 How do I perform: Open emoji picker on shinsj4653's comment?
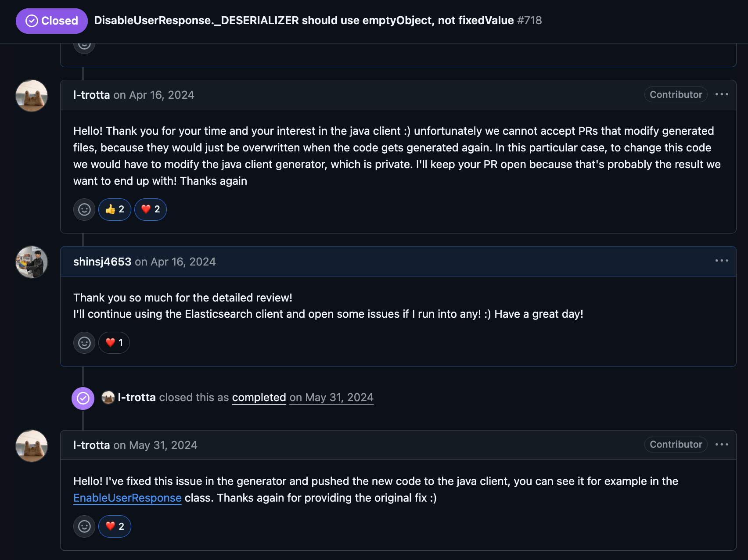tap(84, 343)
